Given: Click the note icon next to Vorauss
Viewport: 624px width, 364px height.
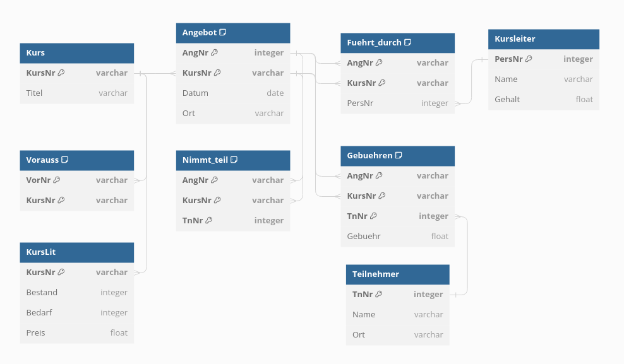Looking at the screenshot, I should pos(65,160).
